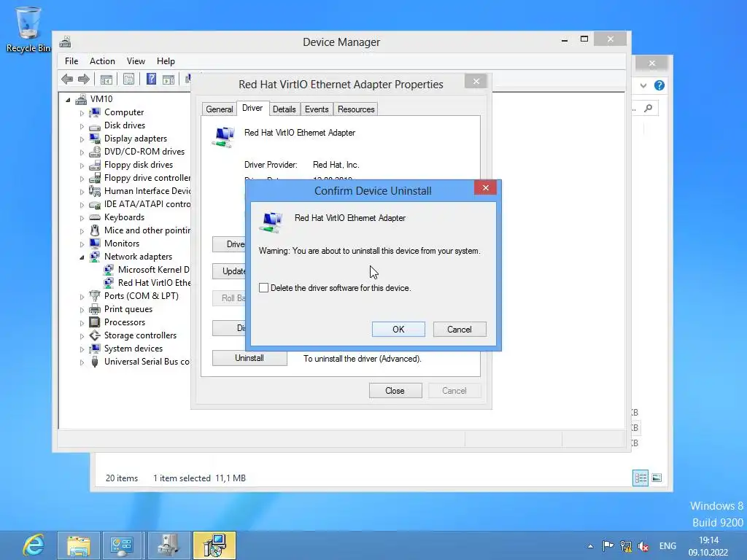Click the Processors icon in tree
Image resolution: width=747 pixels, height=560 pixels.
(x=95, y=322)
